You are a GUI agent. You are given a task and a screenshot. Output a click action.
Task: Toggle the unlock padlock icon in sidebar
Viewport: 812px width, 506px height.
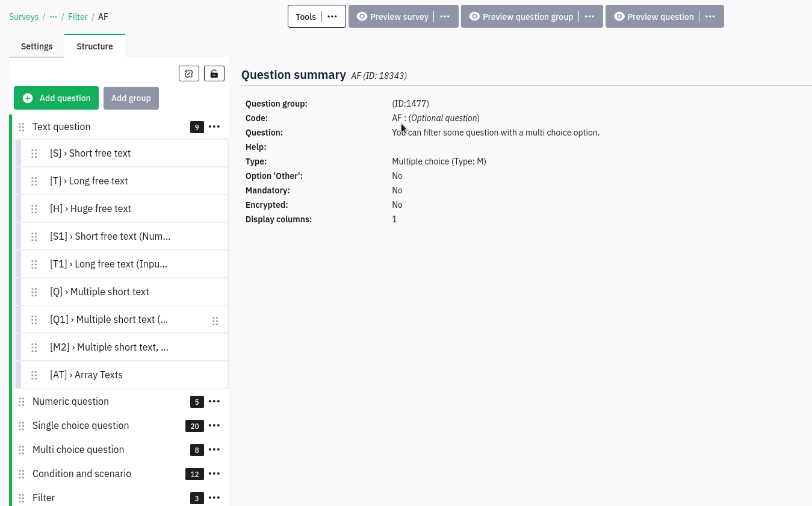214,73
